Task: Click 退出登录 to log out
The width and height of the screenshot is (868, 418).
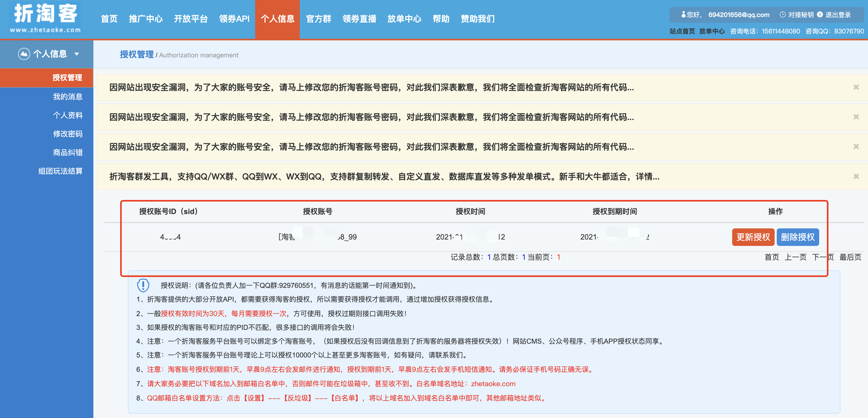Action: click(x=838, y=15)
